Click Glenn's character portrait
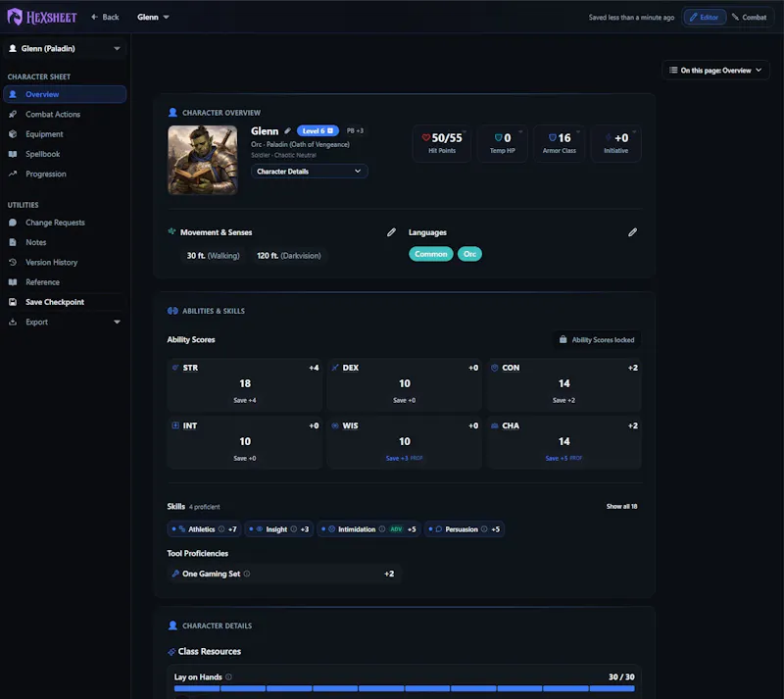Image resolution: width=784 pixels, height=699 pixels. pos(203,160)
